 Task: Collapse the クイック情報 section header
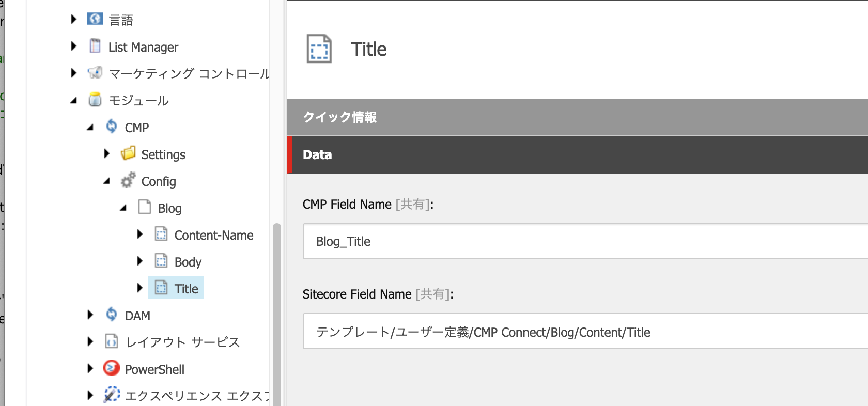tap(578, 117)
